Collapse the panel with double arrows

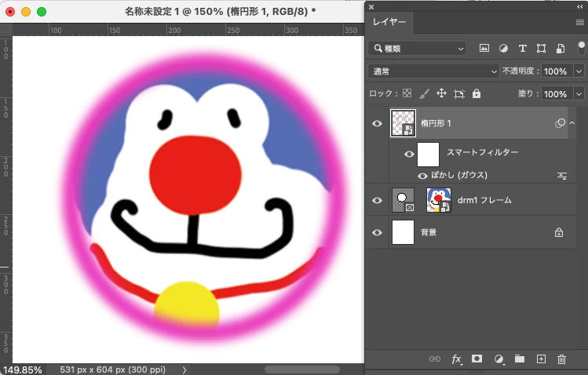(x=579, y=7)
